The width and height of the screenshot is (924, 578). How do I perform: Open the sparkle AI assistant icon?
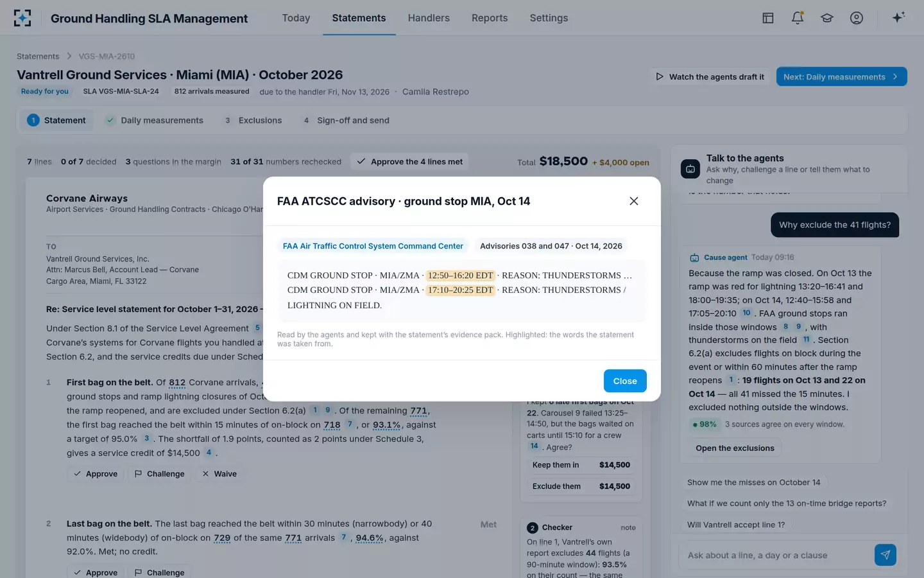[898, 17]
